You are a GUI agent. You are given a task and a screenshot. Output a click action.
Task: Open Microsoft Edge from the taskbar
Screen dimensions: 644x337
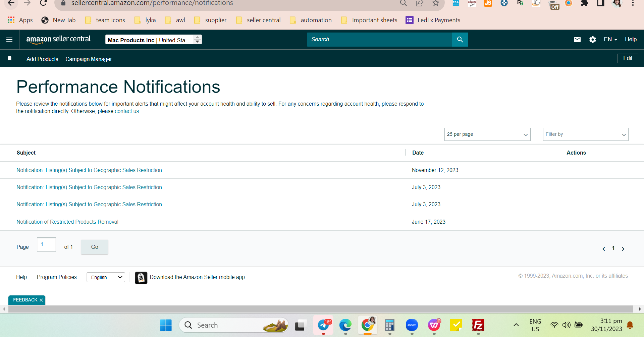click(345, 325)
